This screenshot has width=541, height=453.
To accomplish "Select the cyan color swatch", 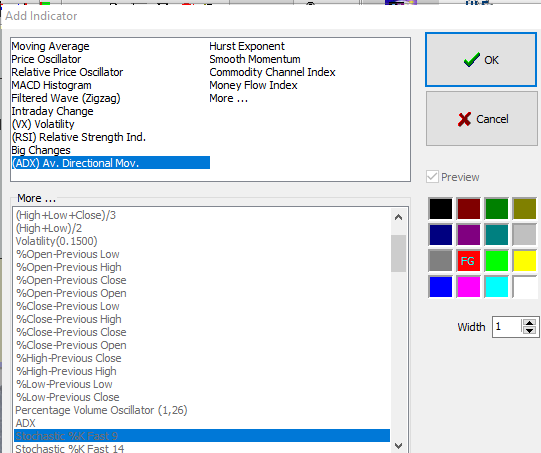I will pyautogui.click(x=496, y=286).
